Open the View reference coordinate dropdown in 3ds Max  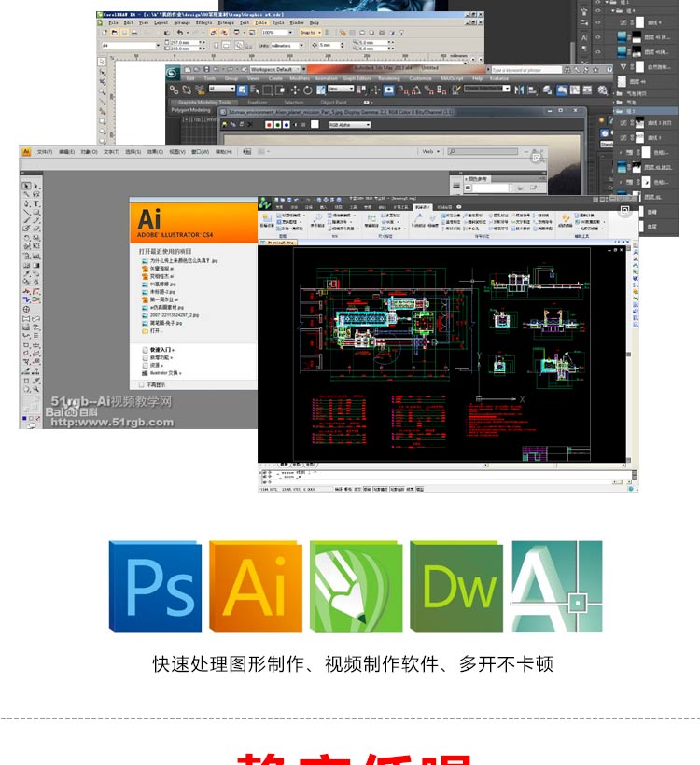click(341, 89)
